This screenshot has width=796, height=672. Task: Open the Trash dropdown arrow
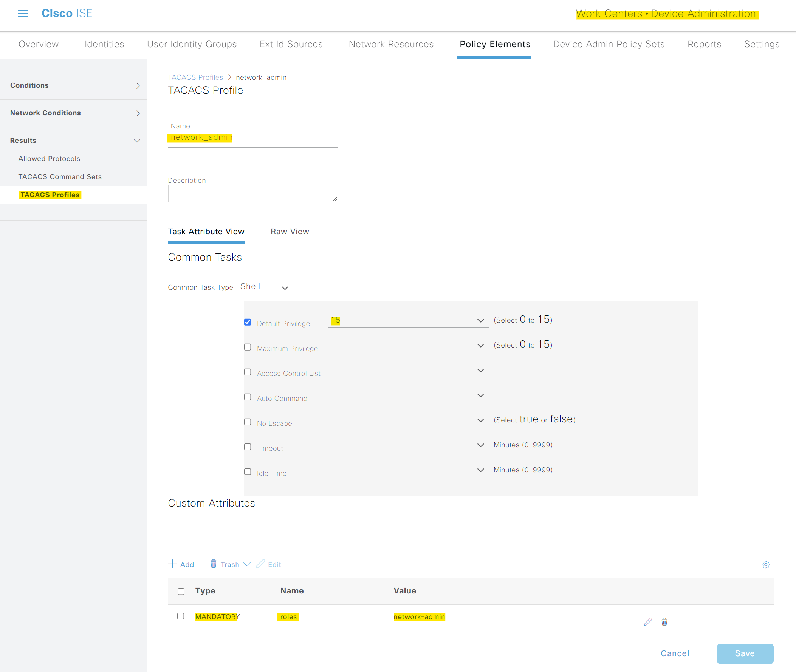coord(247,564)
